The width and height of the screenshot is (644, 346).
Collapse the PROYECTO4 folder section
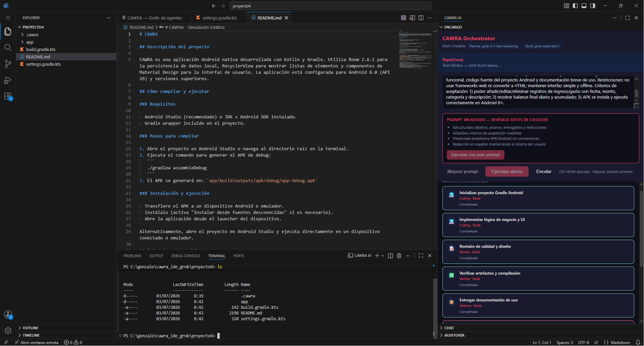click(66, 27)
